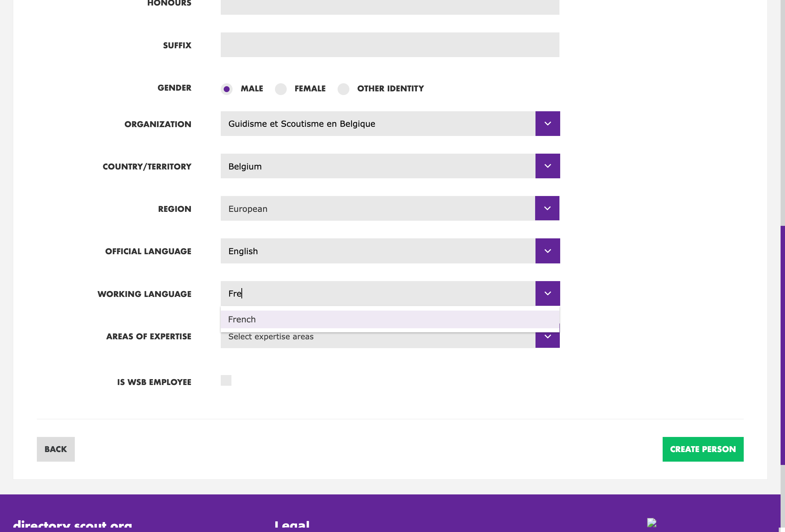
Task: Go back with the Back button
Action: coord(56,449)
